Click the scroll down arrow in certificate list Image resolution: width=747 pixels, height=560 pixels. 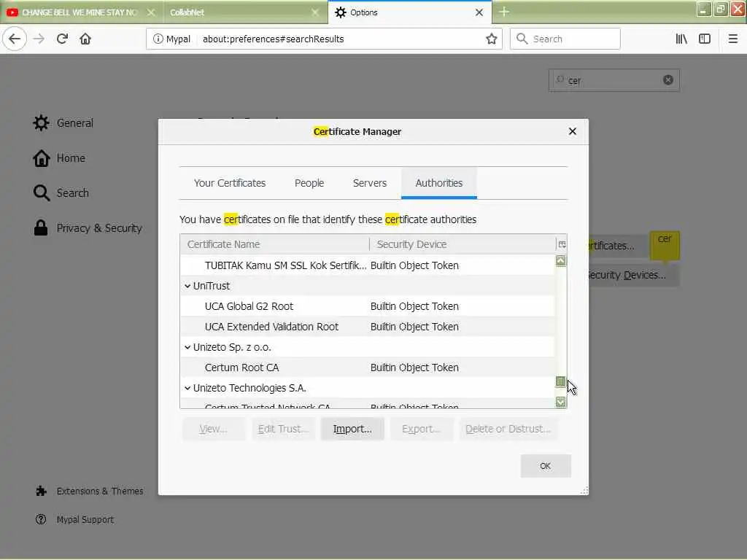[x=561, y=402]
